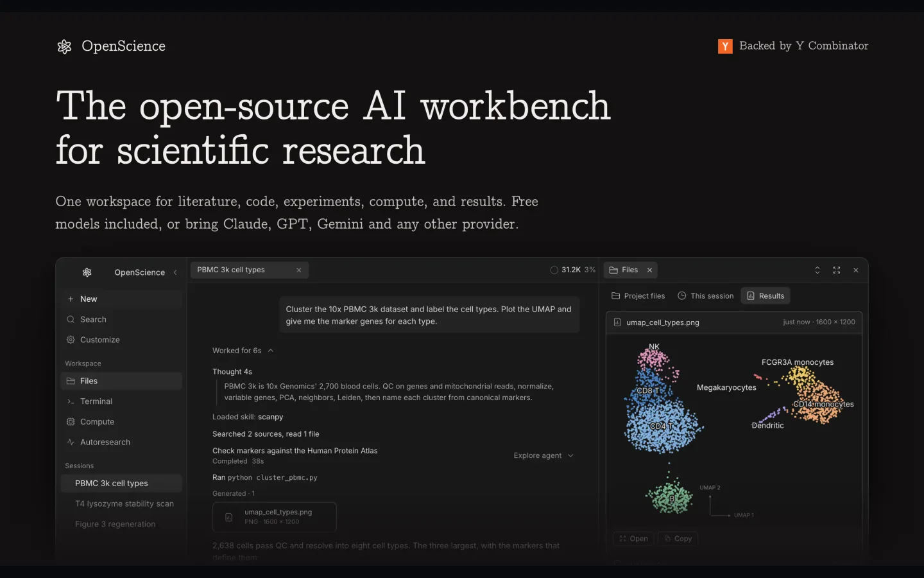The height and width of the screenshot is (578, 924).
Task: Click the OpenScience atom logo in page header
Action: pyautogui.click(x=64, y=46)
